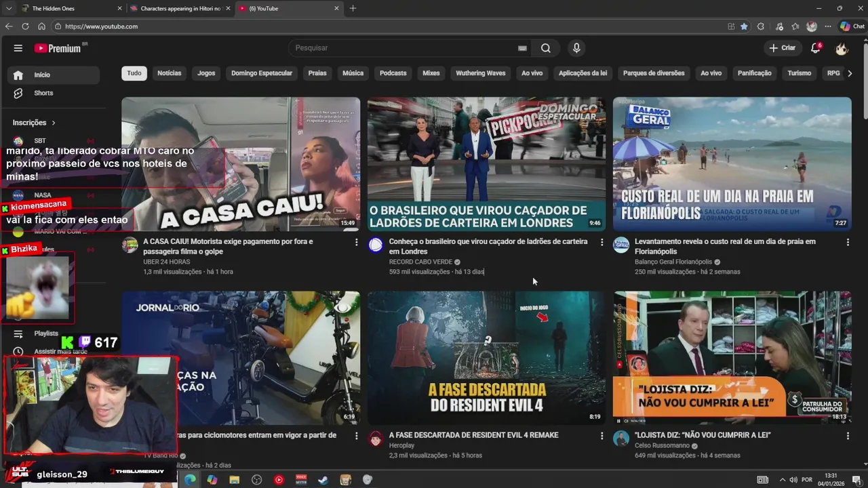Select the Tudo filter chip
This screenshot has height=488, width=868.
coord(134,73)
